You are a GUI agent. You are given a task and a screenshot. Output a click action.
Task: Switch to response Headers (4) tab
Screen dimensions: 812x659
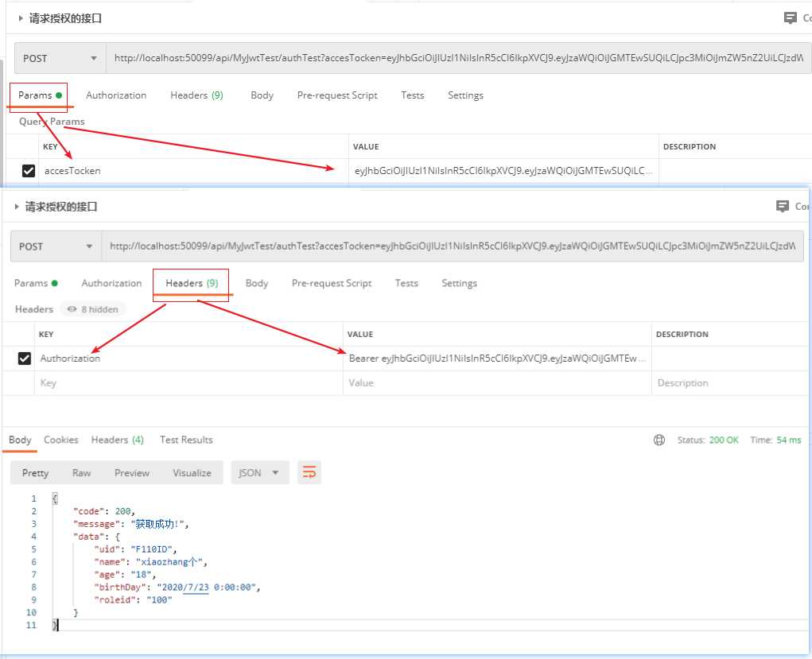(x=117, y=440)
